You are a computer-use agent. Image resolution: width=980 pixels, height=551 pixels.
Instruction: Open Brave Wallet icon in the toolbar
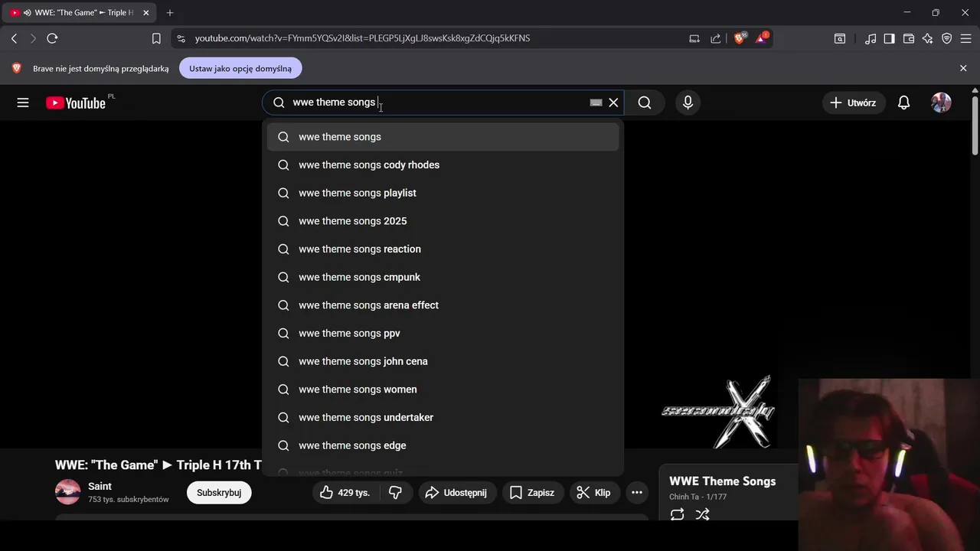click(x=909, y=38)
